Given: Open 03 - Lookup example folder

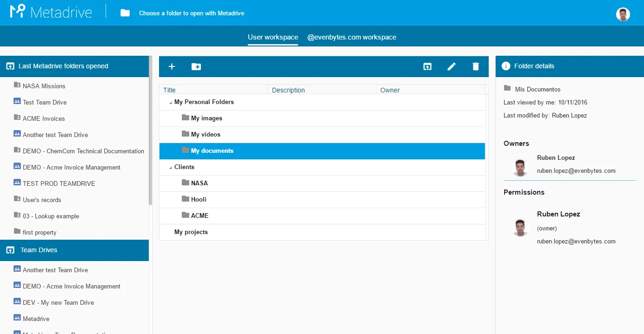Looking at the screenshot, I should coord(51,216).
